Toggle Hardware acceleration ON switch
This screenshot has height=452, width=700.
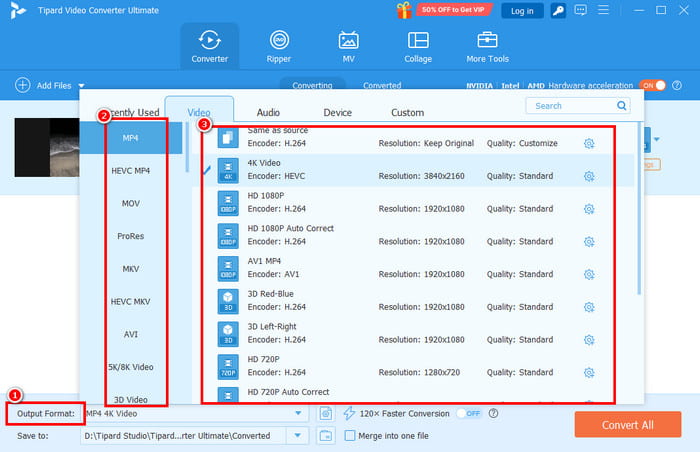pos(652,85)
